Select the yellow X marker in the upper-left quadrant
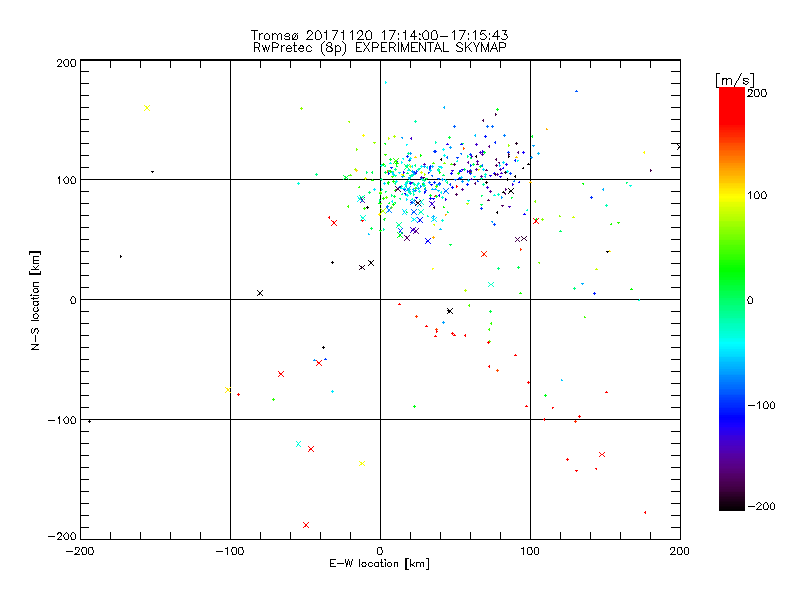800x600 pixels. [147, 108]
